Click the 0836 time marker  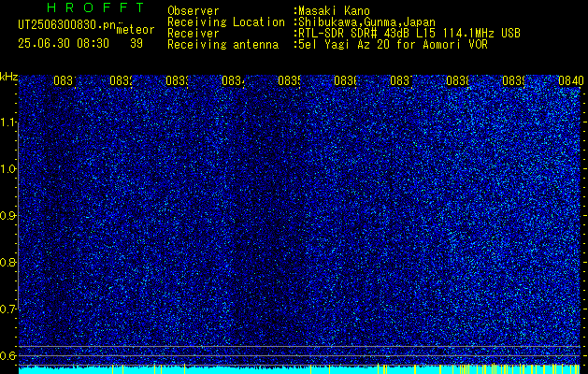click(x=345, y=81)
